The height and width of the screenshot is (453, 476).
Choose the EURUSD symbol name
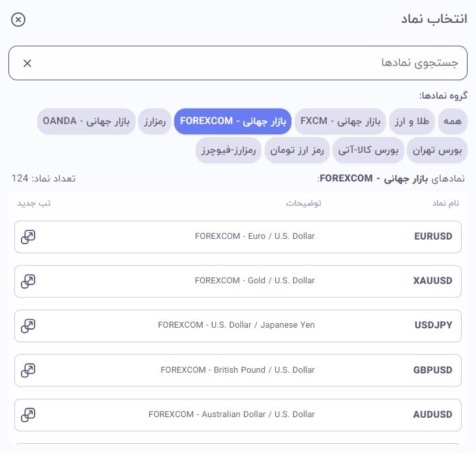point(433,236)
